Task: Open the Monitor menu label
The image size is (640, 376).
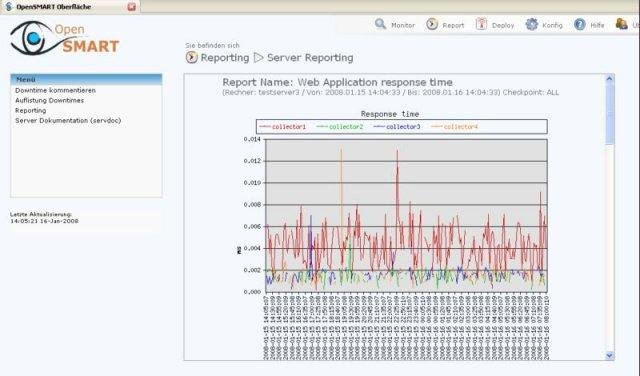Action: coord(403,25)
